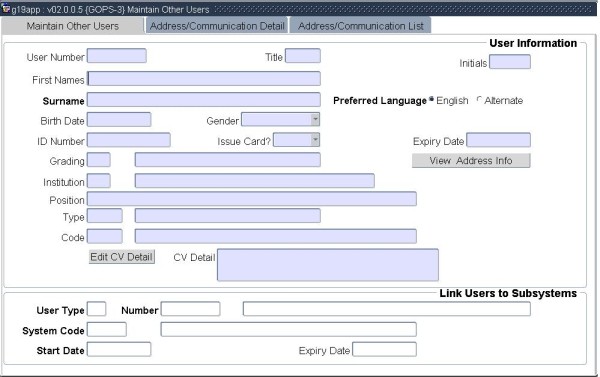
Task: Click the View Address Info button
Action: pyautogui.click(x=471, y=160)
